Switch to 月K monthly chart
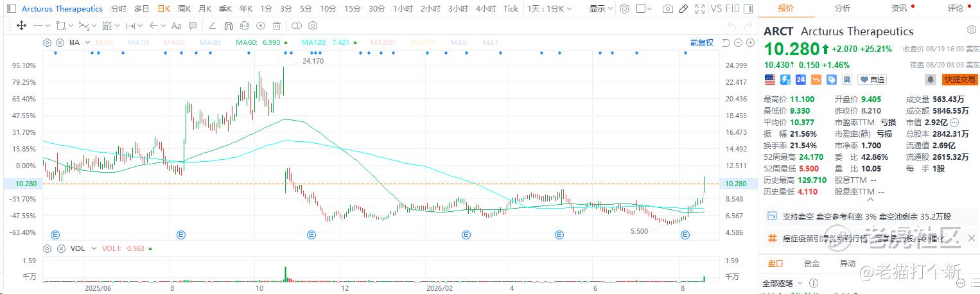Screen dimensions: 980x294 (x=205, y=9)
